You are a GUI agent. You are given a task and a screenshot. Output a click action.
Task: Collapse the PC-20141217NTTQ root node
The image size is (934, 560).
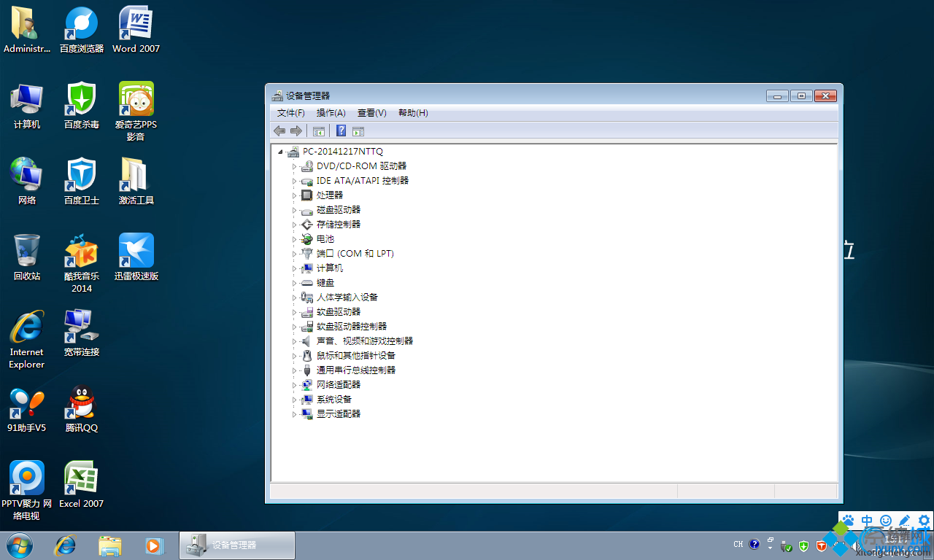point(280,152)
